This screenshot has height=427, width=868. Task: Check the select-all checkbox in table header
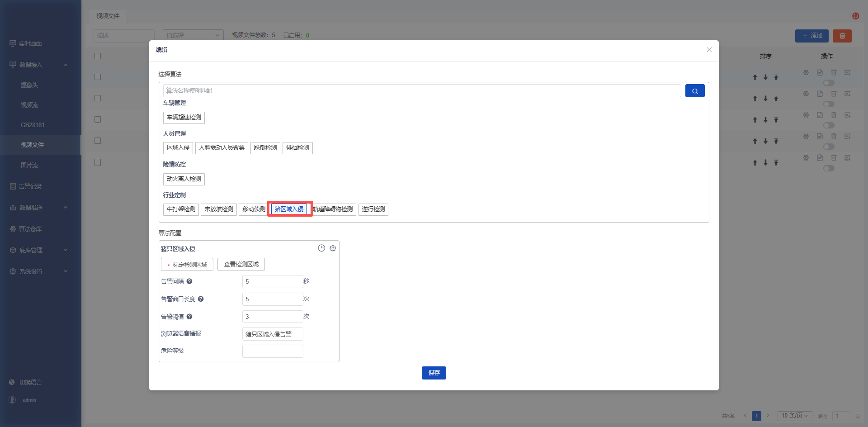pos(98,56)
